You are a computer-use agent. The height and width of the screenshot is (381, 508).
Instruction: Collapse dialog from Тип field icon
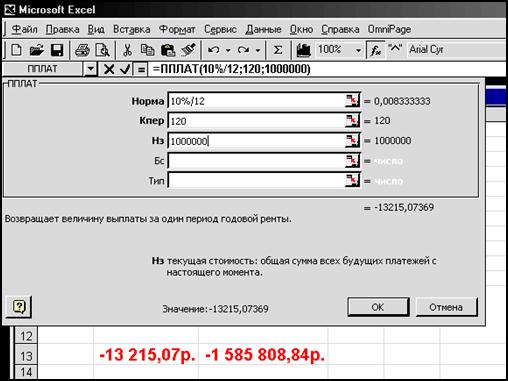[352, 181]
